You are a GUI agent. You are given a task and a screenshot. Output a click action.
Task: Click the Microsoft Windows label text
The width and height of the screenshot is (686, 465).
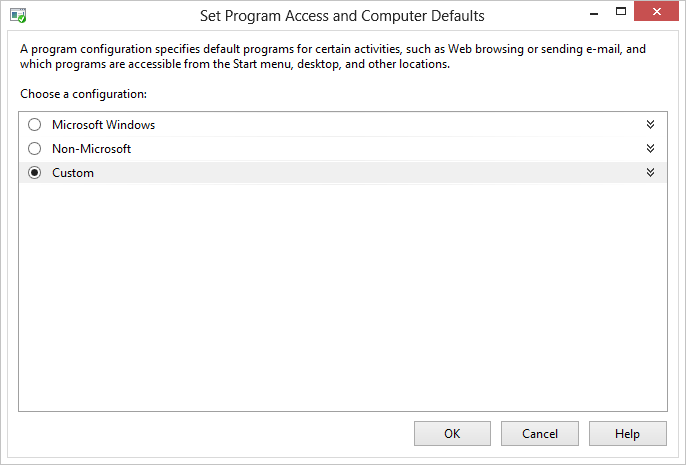[x=103, y=125]
